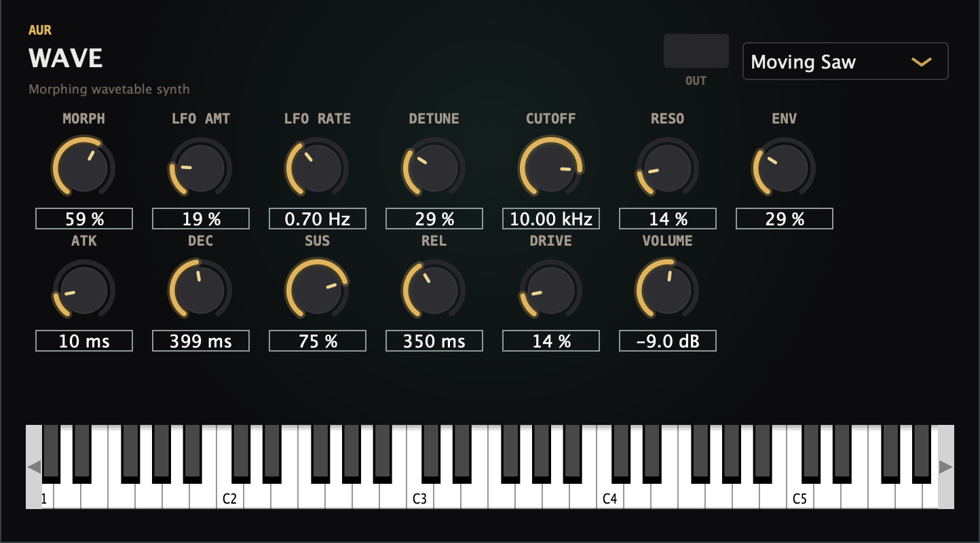Click the DEC decay knob
980x543 pixels.
(200, 290)
